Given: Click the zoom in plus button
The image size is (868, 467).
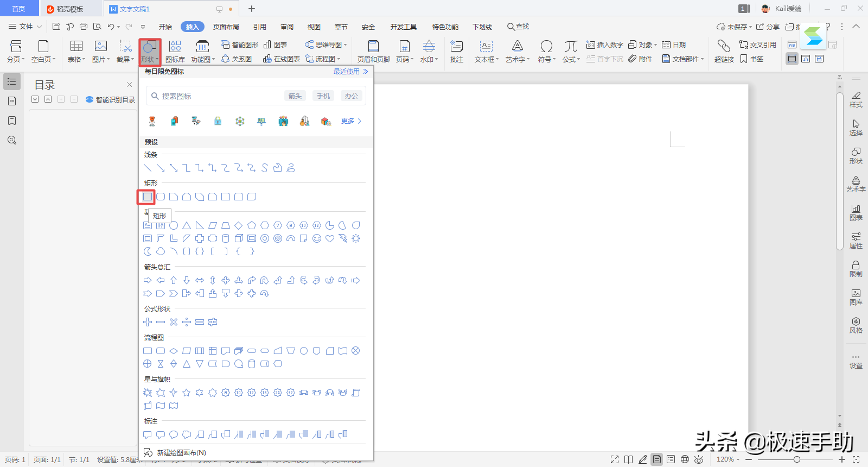Looking at the screenshot, I should pyautogui.click(x=842, y=459).
